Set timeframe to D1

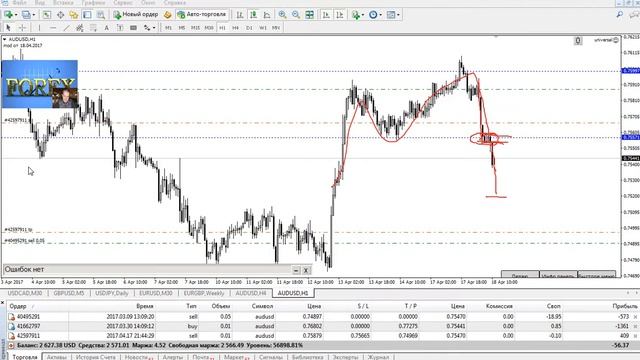coord(249,28)
